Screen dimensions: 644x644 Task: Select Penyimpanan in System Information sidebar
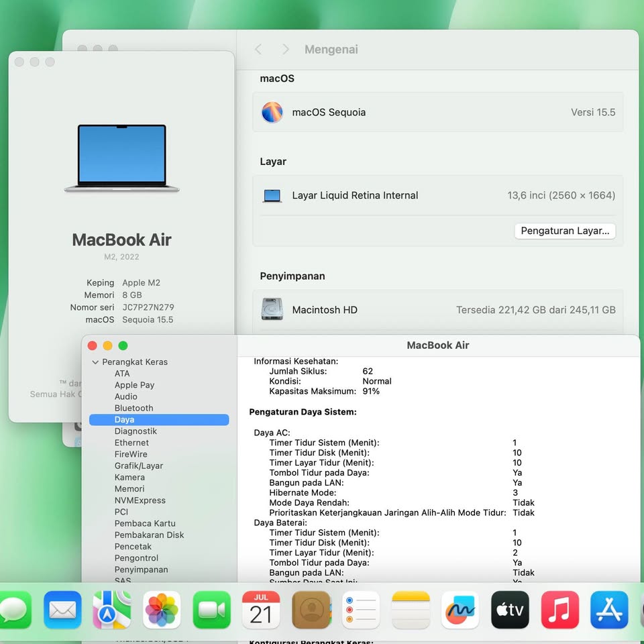141,570
